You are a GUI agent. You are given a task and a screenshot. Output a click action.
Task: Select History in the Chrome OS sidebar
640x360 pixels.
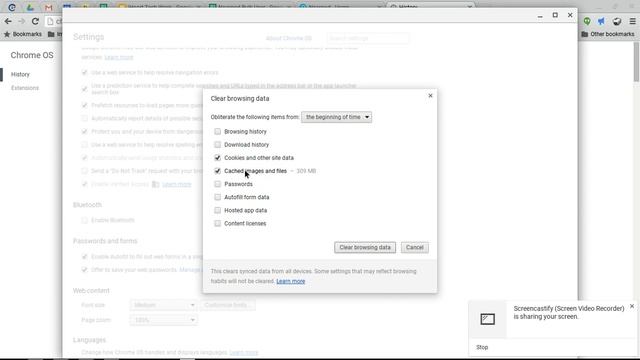20,74
